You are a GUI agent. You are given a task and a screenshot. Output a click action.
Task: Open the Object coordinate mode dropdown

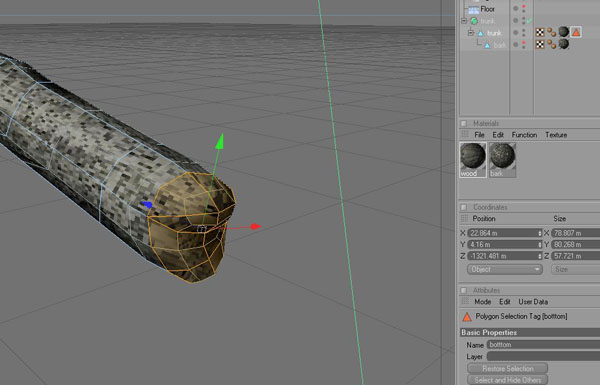click(x=505, y=269)
